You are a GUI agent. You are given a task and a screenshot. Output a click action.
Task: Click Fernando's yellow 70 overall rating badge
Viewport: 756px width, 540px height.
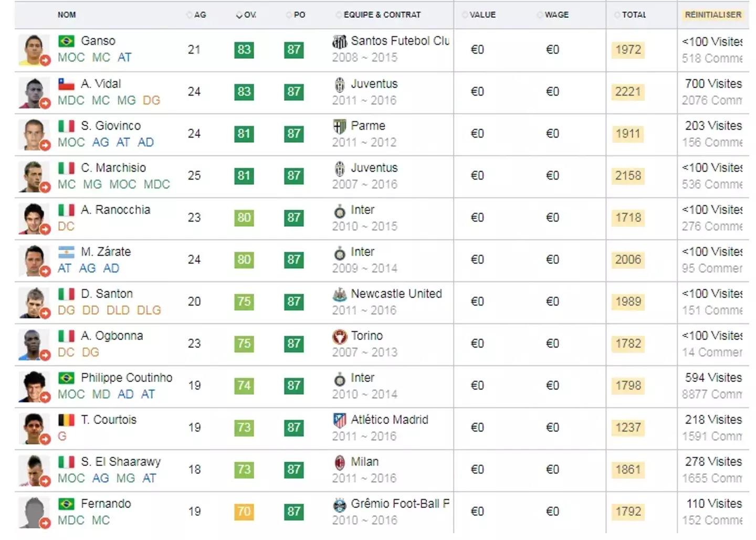pyautogui.click(x=244, y=511)
